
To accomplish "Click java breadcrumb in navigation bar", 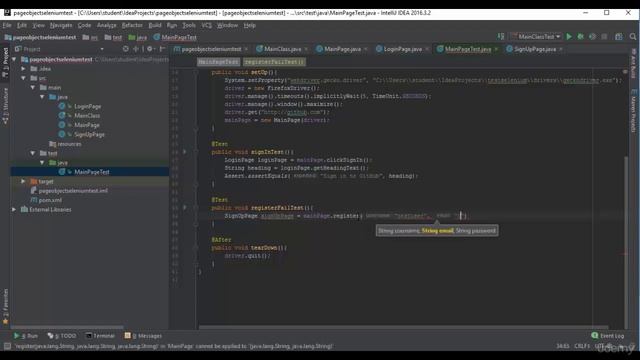I will [141, 37].
